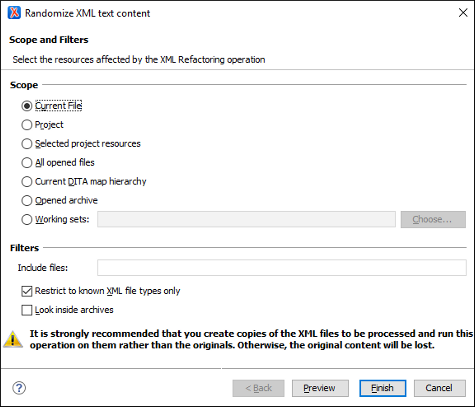The width and height of the screenshot is (475, 407).
Task: Close the Randomize XML text content dialog
Action: [463, 13]
